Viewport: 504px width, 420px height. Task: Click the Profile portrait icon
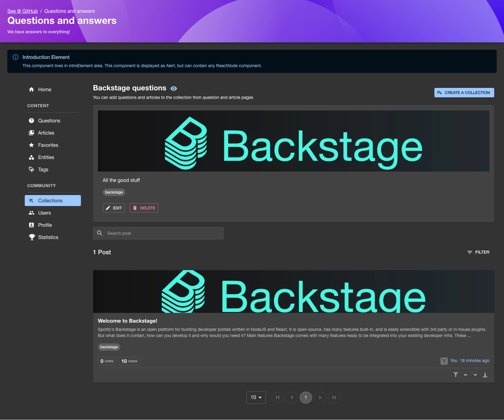(x=31, y=225)
